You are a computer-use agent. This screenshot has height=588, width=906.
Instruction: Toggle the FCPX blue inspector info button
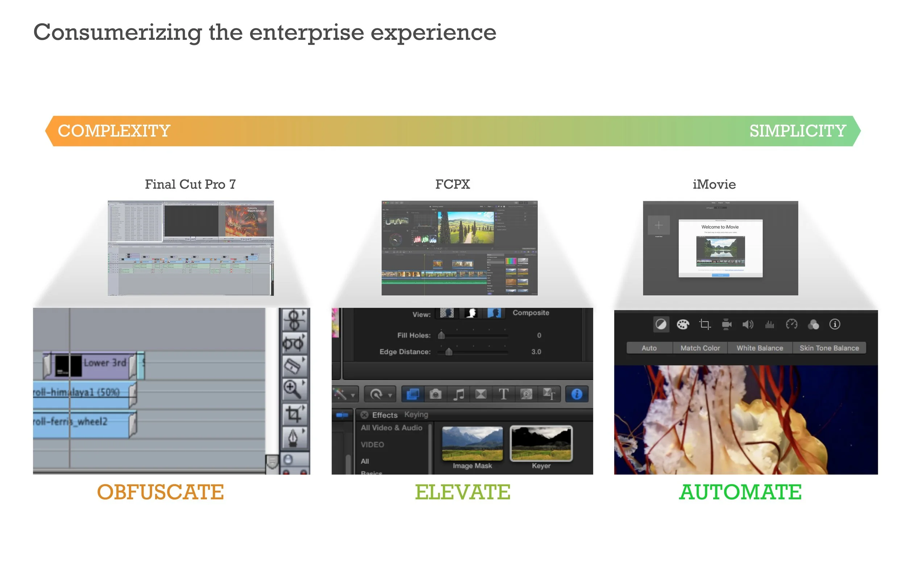coord(576,394)
